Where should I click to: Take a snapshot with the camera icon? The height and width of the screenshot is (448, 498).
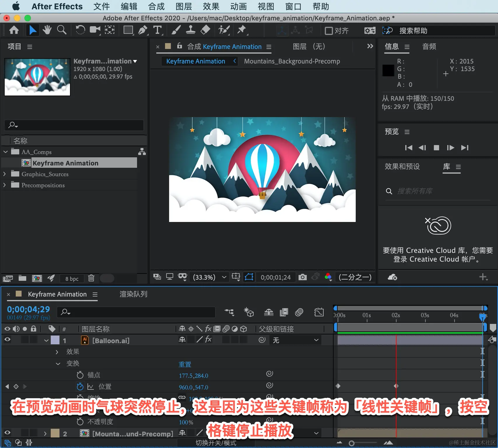click(303, 277)
